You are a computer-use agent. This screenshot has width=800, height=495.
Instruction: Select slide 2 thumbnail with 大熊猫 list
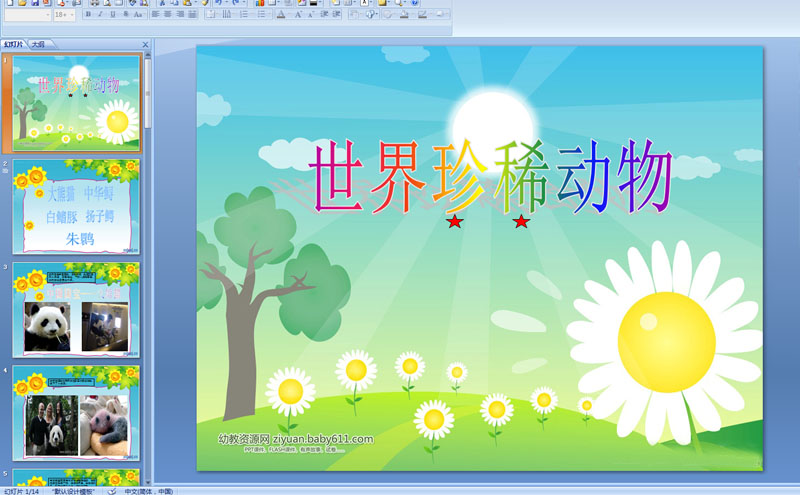click(76, 207)
